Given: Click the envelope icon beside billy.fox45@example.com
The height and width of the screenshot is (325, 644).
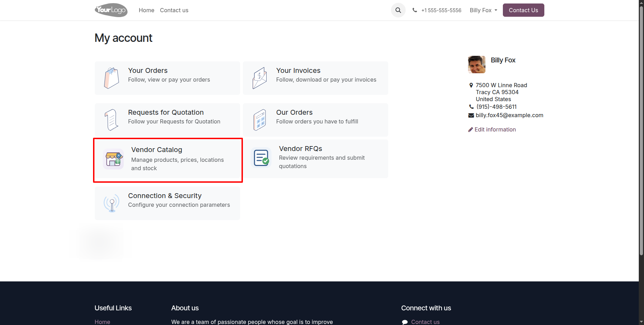Looking at the screenshot, I should click(471, 115).
